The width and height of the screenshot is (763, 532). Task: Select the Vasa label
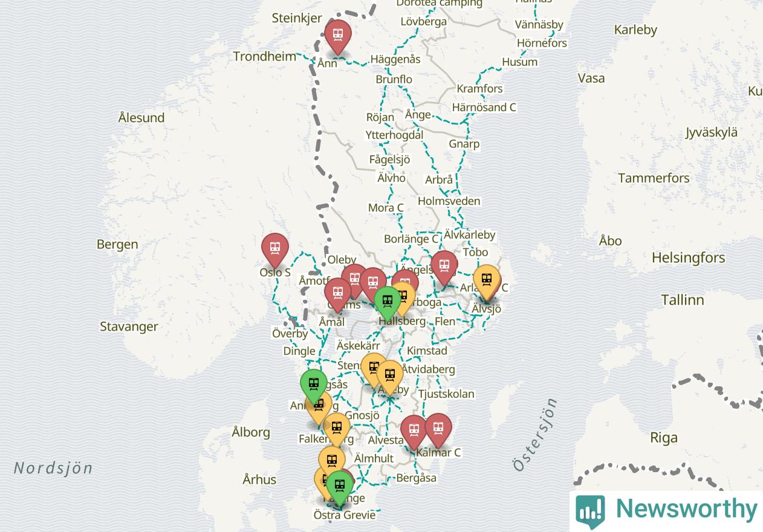[x=591, y=78]
